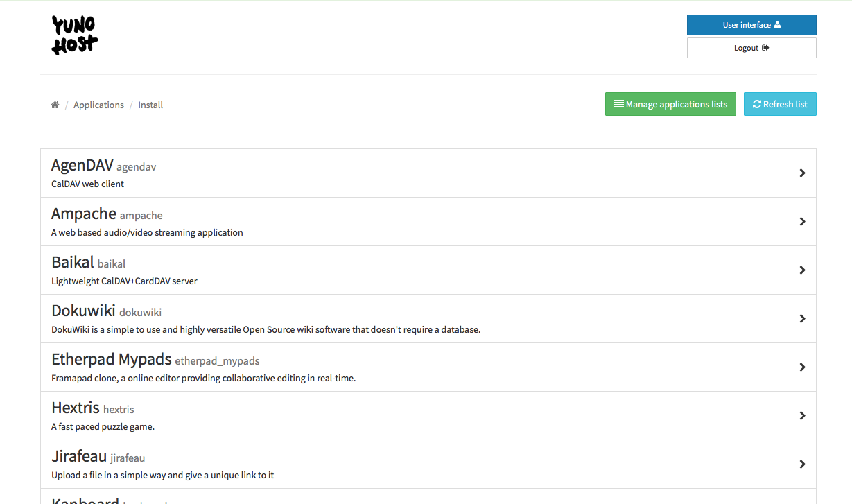Viewport: 852px width, 504px height.
Task: Open Jirafeau row chevron
Action: 802,464
